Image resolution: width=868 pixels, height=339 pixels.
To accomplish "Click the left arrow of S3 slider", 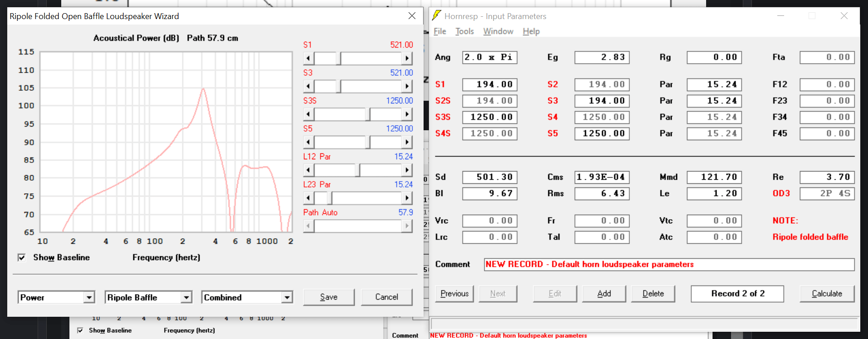I will click(308, 86).
